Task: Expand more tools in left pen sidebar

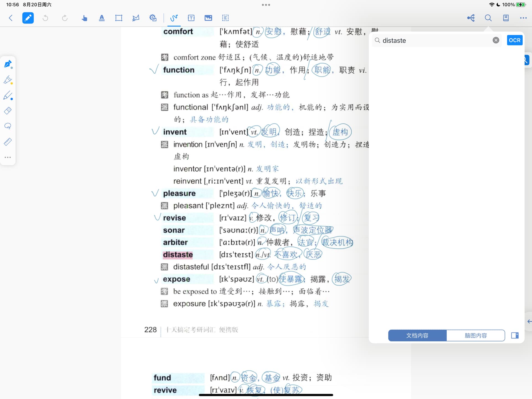Action: point(8,157)
